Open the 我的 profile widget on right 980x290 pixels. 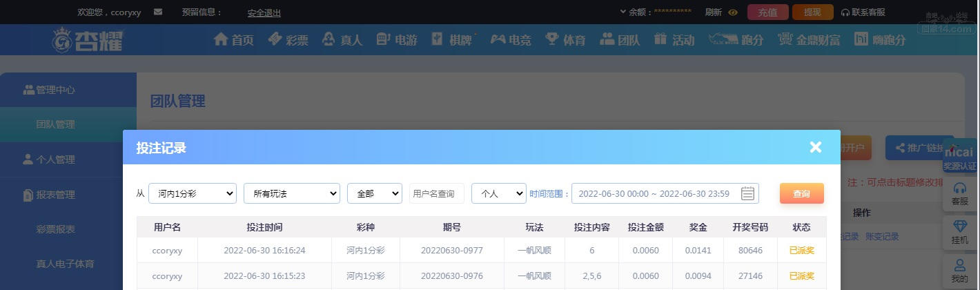[x=960, y=271]
